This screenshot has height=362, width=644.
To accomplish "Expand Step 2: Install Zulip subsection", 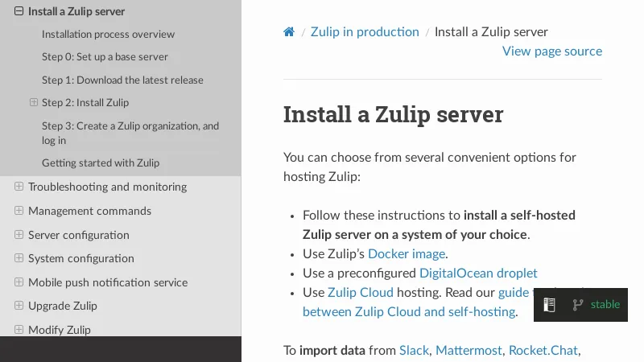I will [x=34, y=102].
